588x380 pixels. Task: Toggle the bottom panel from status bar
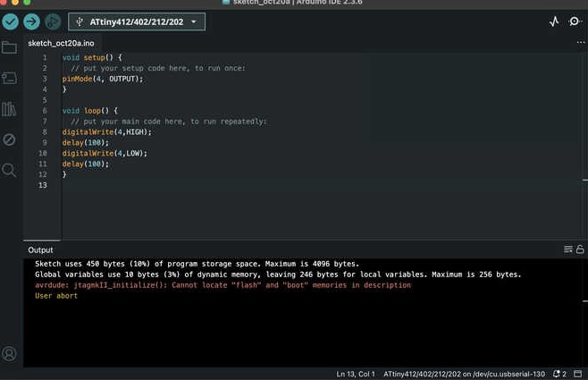tap(577, 373)
